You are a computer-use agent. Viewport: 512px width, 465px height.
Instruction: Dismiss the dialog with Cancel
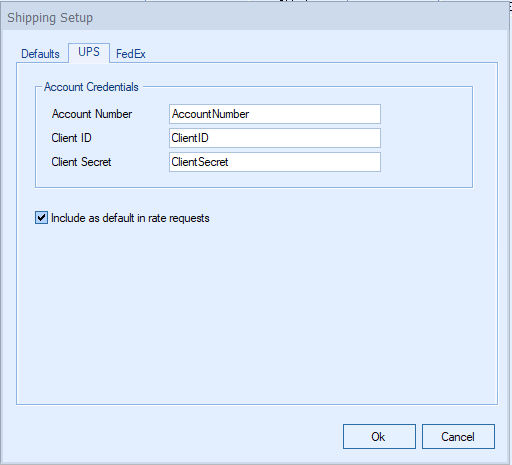tap(458, 436)
